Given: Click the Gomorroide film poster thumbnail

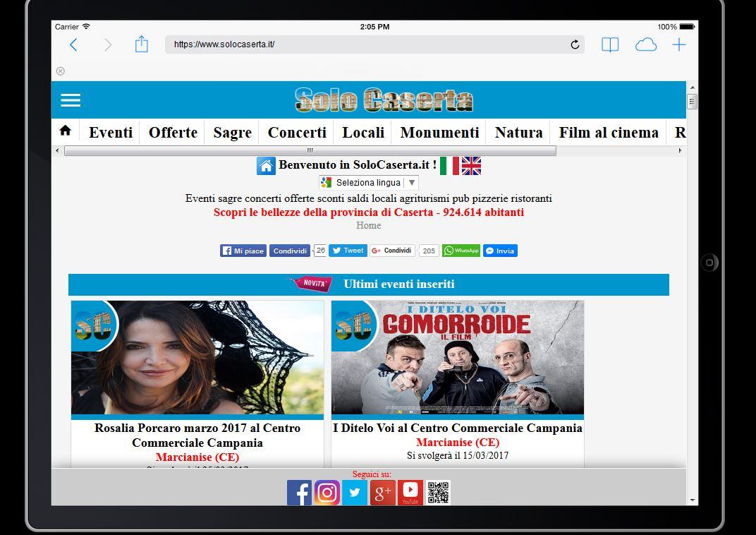Looking at the screenshot, I should 458,357.
